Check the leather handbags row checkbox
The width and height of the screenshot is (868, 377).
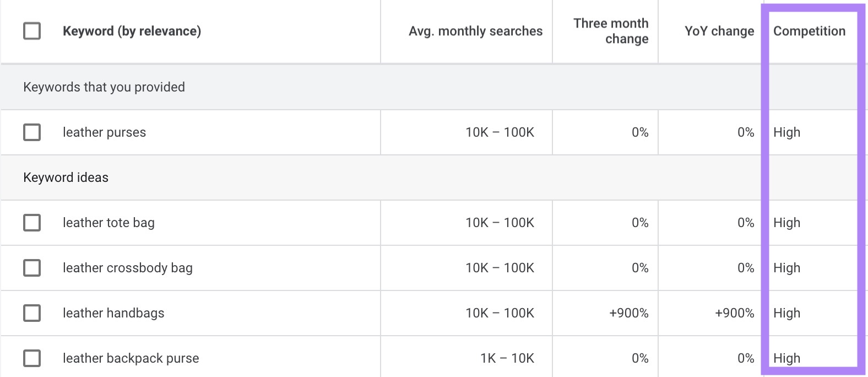coord(31,313)
